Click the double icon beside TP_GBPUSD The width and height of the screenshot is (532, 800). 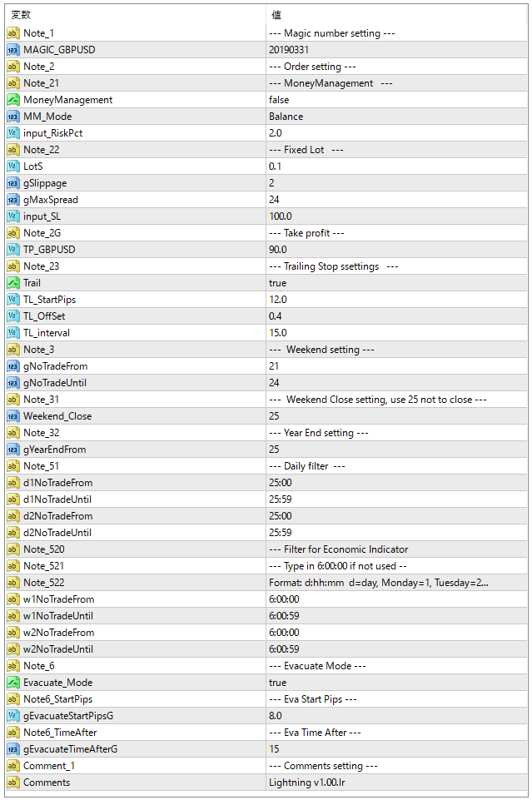(13, 250)
